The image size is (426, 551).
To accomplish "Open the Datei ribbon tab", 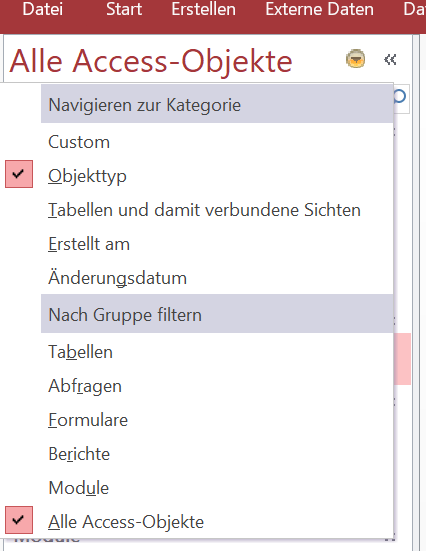I will (43, 9).
